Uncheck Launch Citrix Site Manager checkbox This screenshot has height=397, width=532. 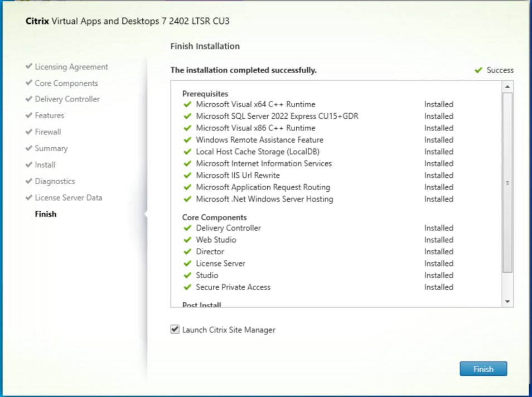175,329
